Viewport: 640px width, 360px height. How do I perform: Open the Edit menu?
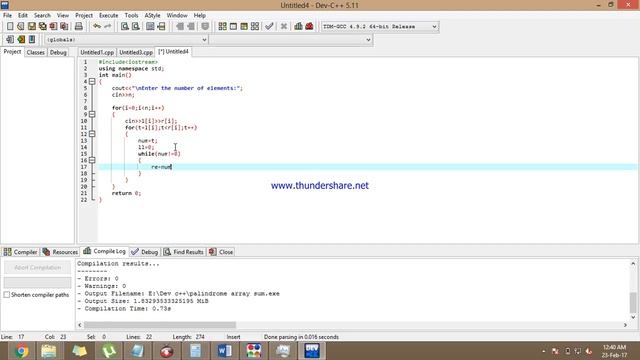23,16
